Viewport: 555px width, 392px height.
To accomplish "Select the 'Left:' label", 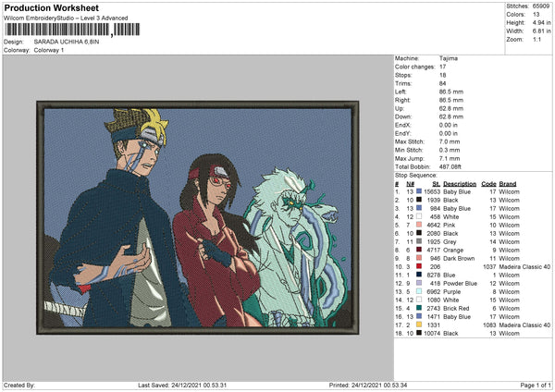I will (x=401, y=92).
